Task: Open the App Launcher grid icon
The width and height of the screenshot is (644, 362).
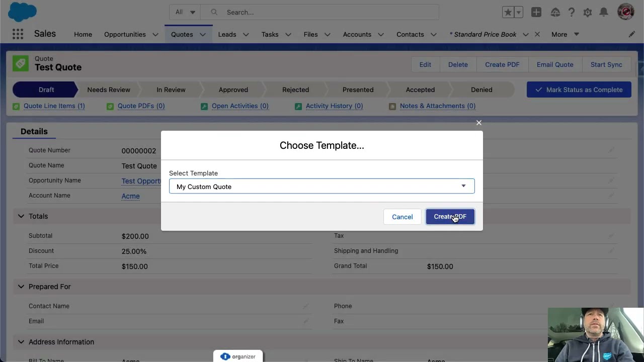Action: [18, 34]
